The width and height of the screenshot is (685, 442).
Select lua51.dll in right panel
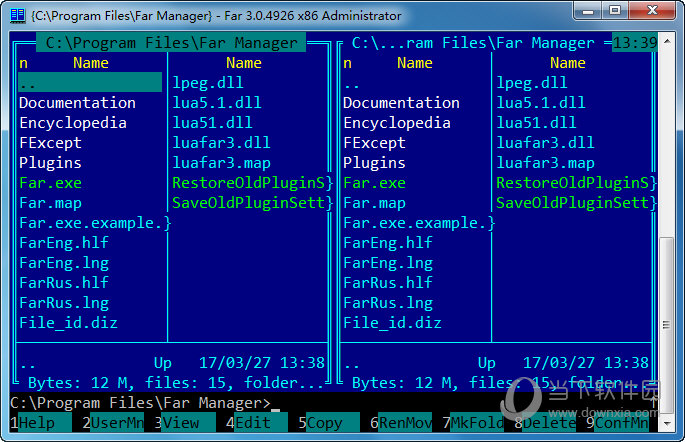click(x=536, y=123)
